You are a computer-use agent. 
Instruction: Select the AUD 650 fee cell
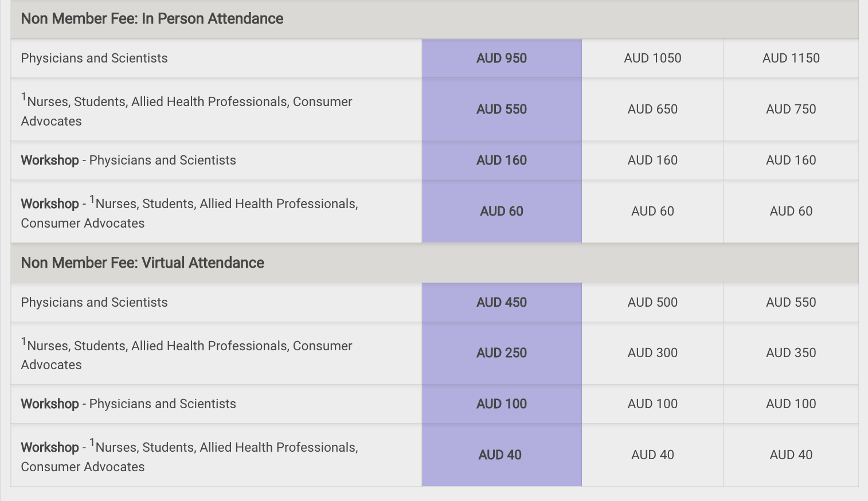pos(652,109)
